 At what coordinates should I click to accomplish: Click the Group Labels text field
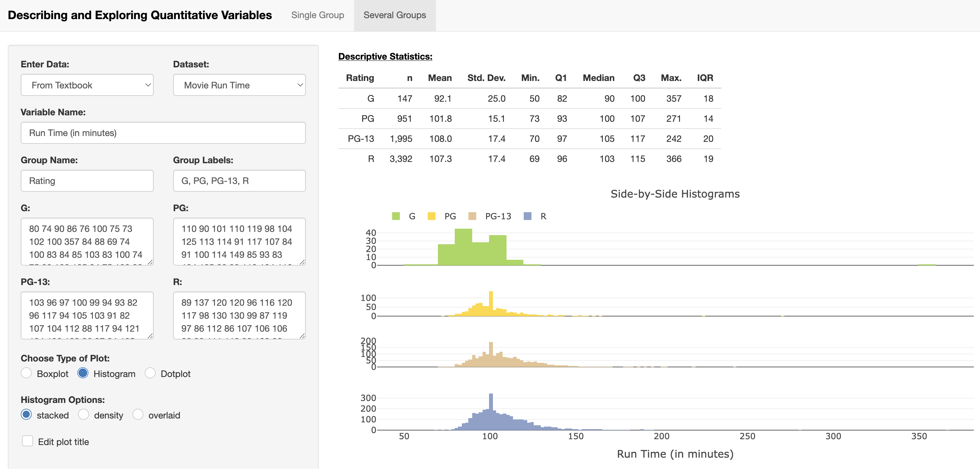(x=239, y=181)
